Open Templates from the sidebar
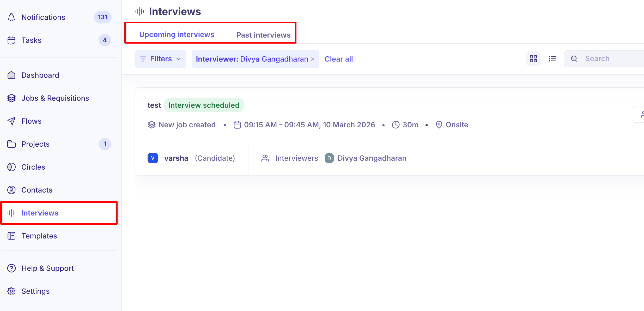The height and width of the screenshot is (311, 644). click(x=39, y=236)
